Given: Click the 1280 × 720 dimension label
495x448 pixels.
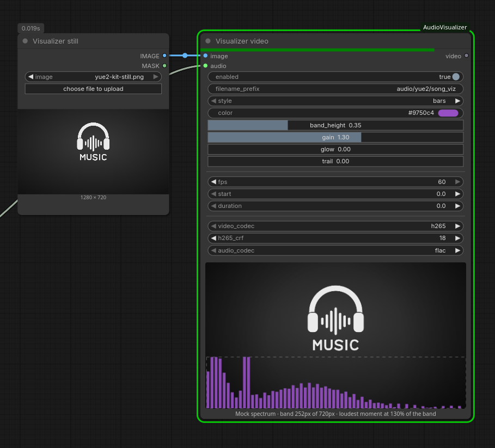Looking at the screenshot, I should coord(93,198).
